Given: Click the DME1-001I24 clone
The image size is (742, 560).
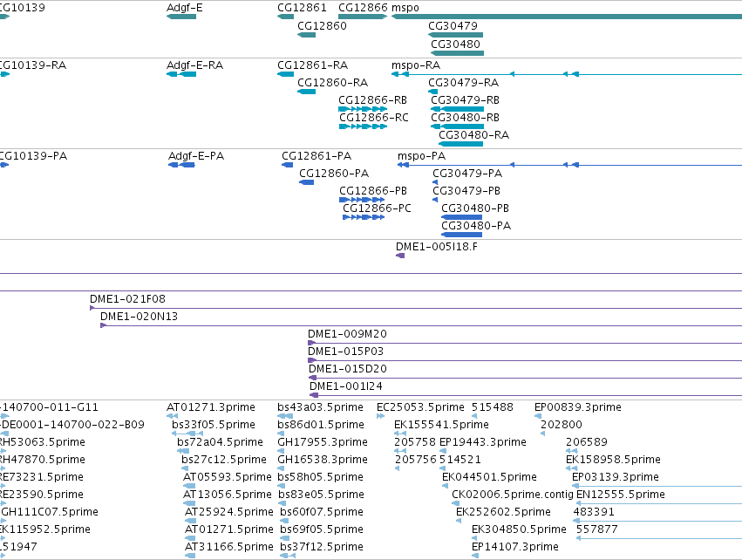Looking at the screenshot, I should tap(526, 396).
